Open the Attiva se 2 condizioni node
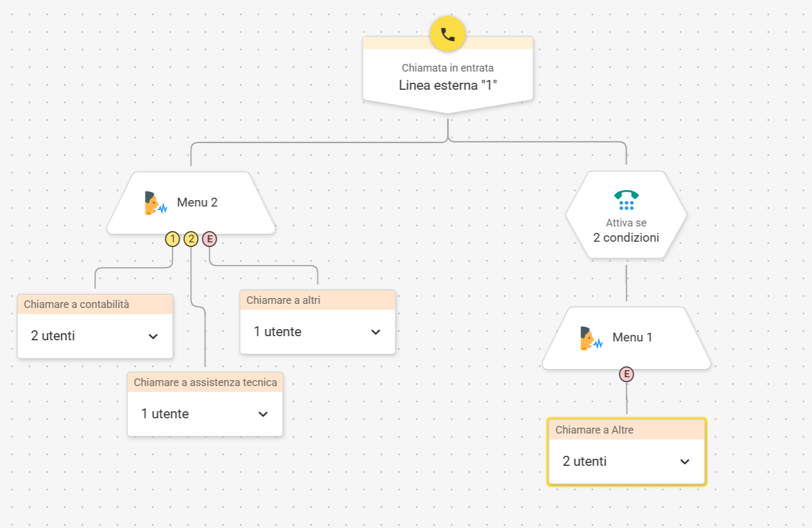812x528 pixels. tap(626, 231)
